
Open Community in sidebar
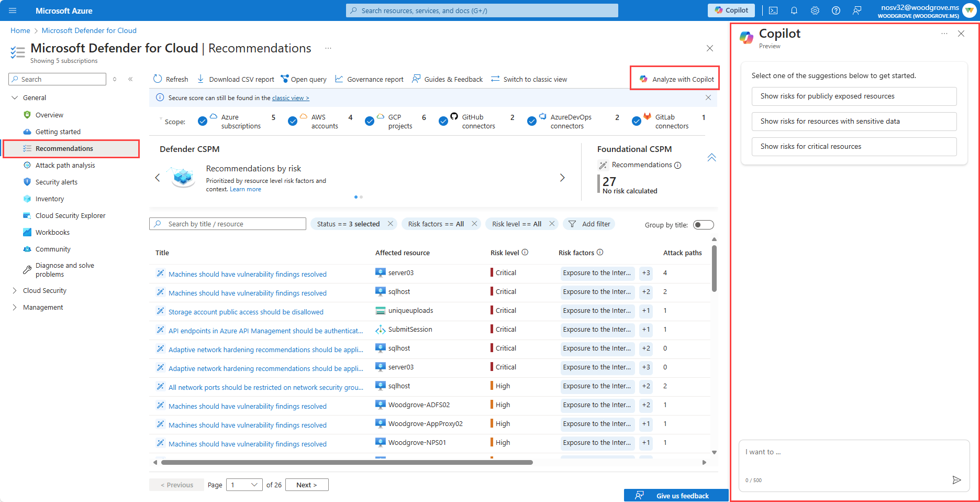coord(53,249)
